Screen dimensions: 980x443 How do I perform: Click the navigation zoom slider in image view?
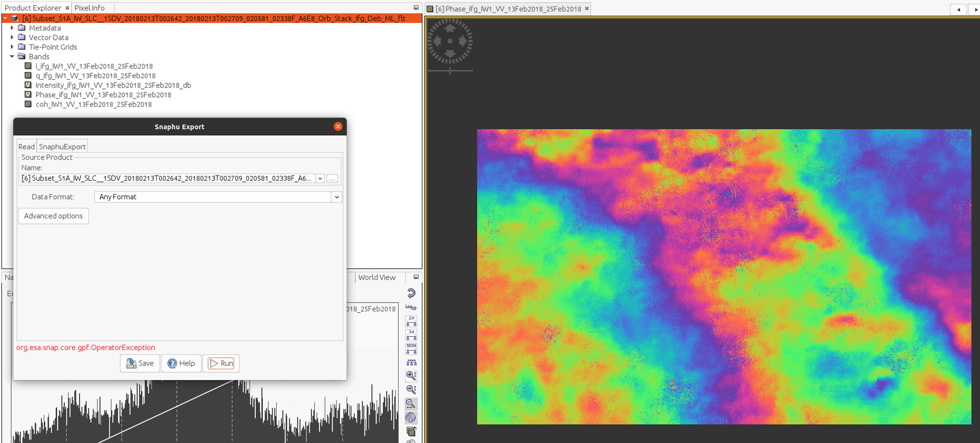450,71
